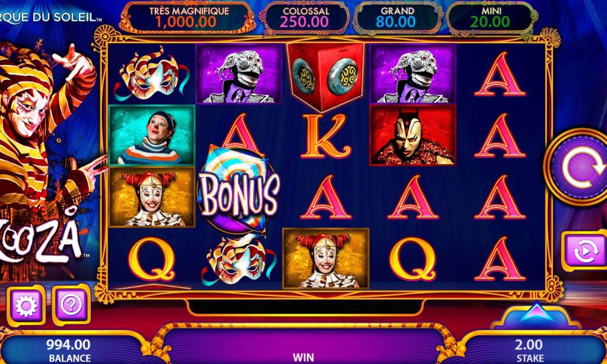Click the clown in striped sweater symbol
Screen dimensions: 607x364
coord(152,135)
